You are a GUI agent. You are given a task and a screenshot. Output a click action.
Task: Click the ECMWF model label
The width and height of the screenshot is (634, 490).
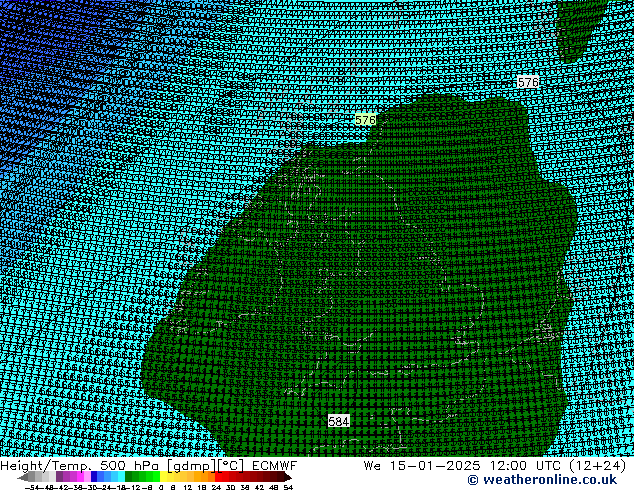pyautogui.click(x=275, y=466)
